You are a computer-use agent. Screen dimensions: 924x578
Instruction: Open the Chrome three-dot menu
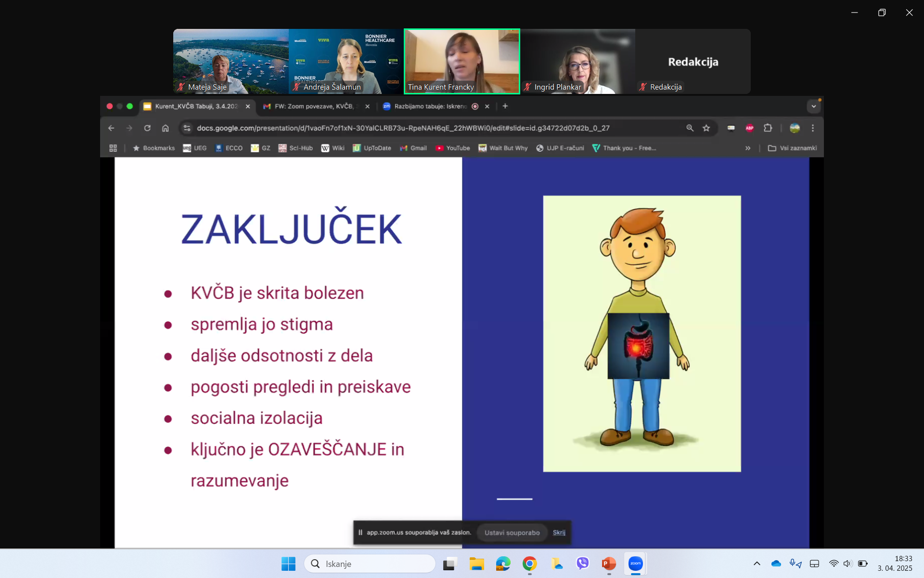click(813, 128)
